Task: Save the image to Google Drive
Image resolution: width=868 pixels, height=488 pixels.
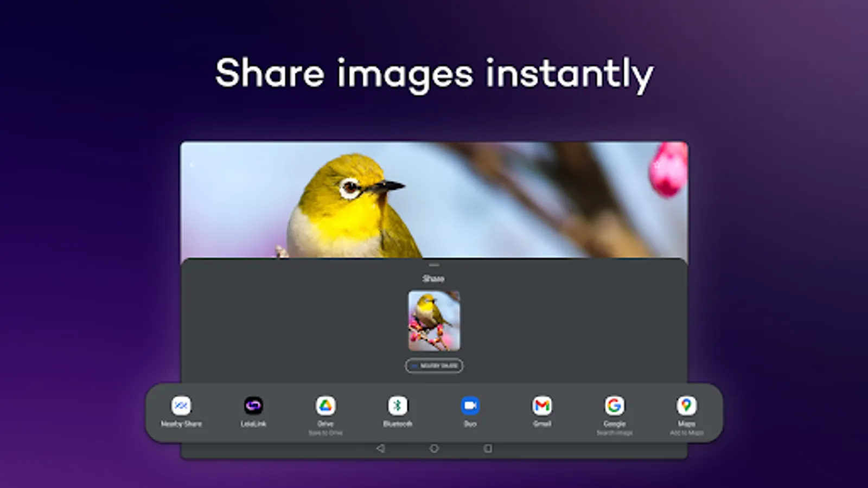Action: click(325, 406)
